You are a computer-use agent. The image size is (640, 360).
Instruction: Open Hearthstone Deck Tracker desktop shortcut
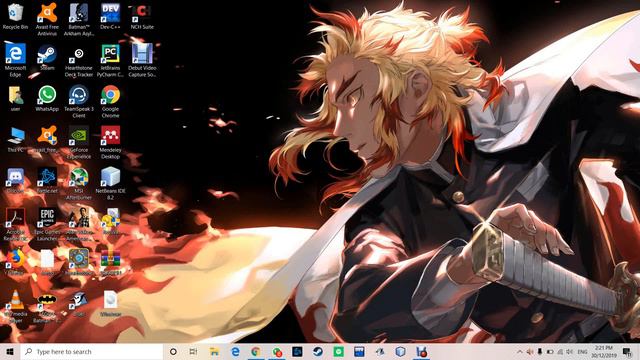pyautogui.click(x=78, y=60)
